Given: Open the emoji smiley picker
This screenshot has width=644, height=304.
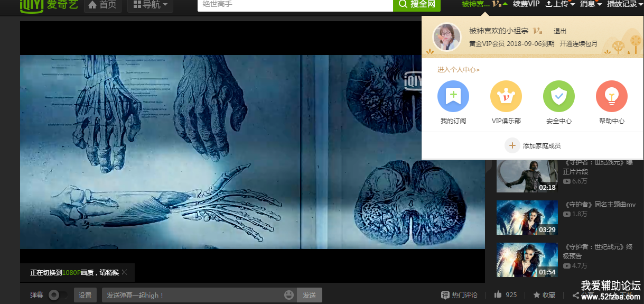Looking at the screenshot, I should [289, 295].
